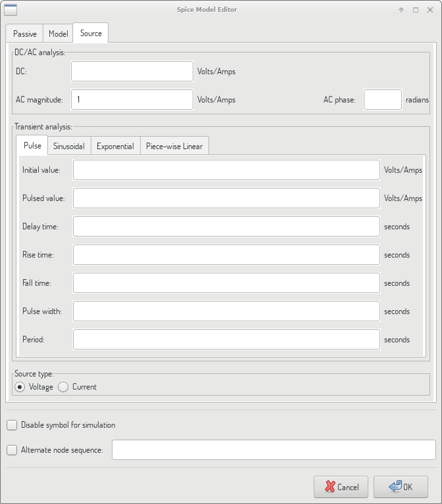442x504 pixels.
Task: Select the Voltage source type
Action: tap(20, 387)
